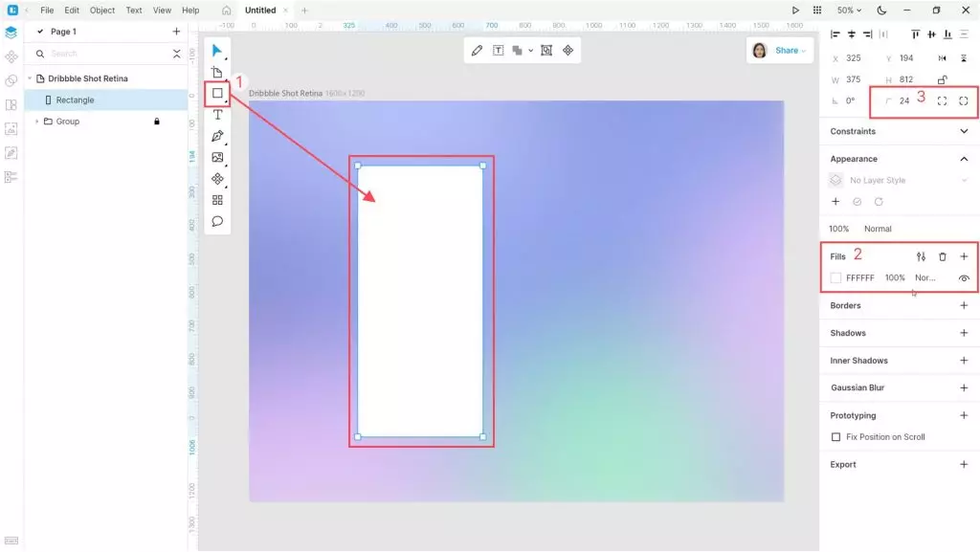Open fill blend mode Nor... dropdown
The height and width of the screenshot is (552, 980).
925,278
